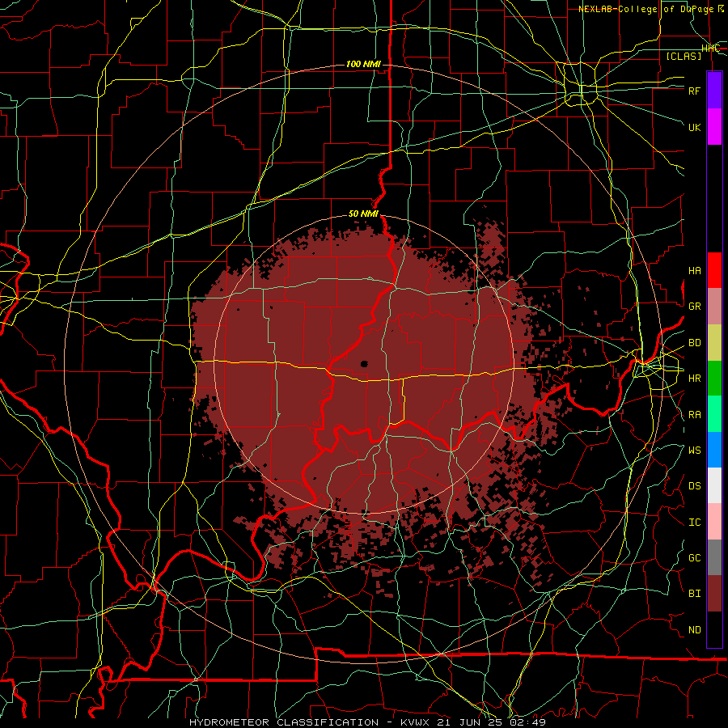Click the HR legend label
The width and height of the screenshot is (728, 728).
click(694, 379)
